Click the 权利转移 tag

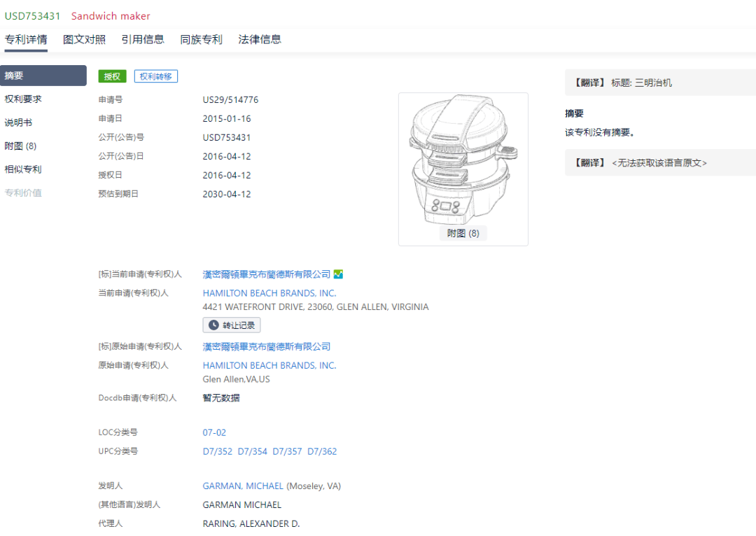[x=155, y=76]
